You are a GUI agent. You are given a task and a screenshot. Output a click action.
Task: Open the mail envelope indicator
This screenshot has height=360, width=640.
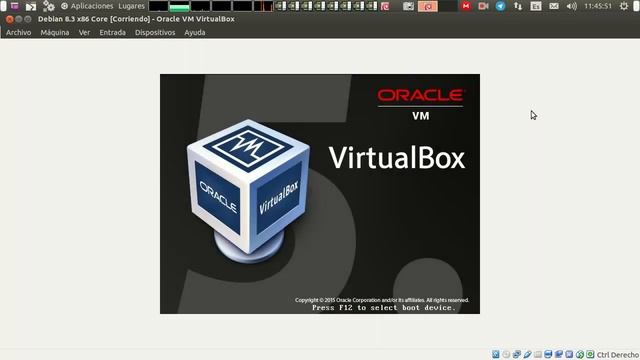554,6
